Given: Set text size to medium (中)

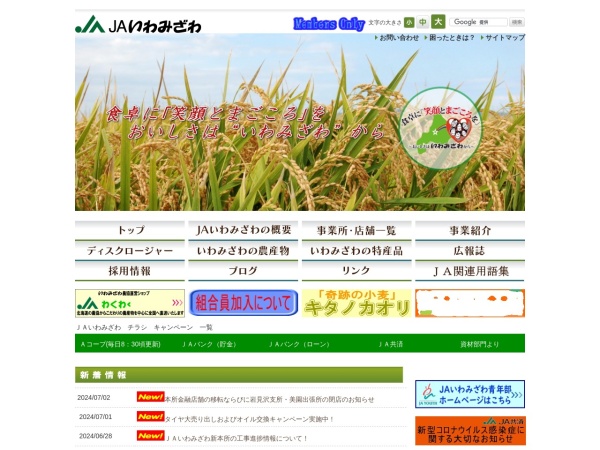Looking at the screenshot, I should pyautogui.click(x=422, y=22).
